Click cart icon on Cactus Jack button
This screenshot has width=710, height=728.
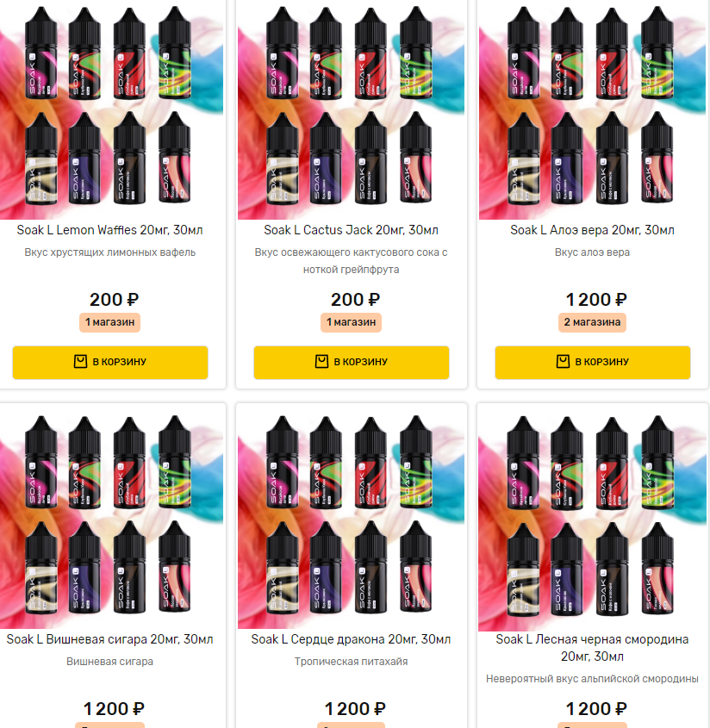pyautogui.click(x=321, y=361)
